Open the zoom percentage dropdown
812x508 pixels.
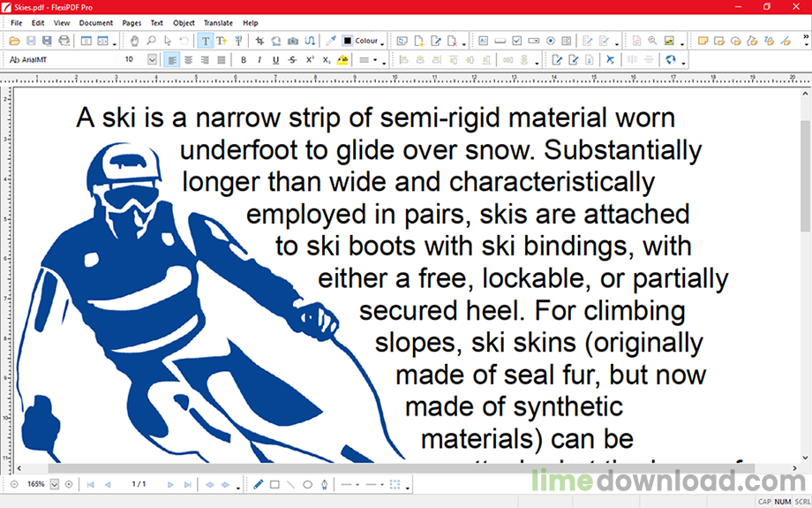(55, 485)
